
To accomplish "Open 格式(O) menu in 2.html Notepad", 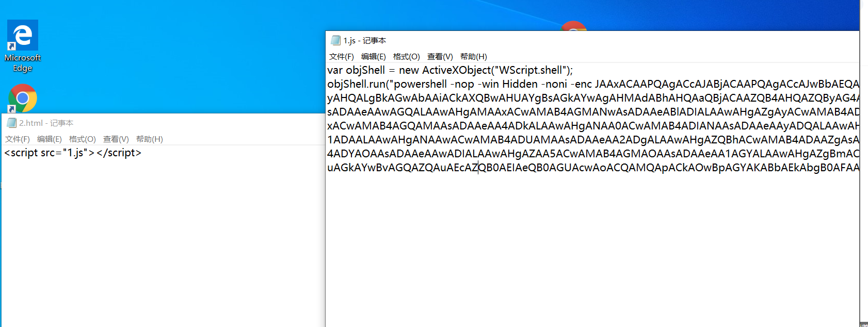I will click(x=83, y=139).
